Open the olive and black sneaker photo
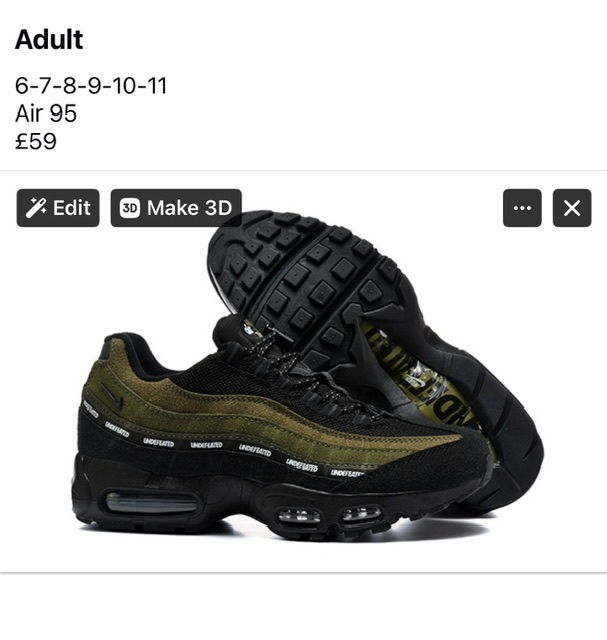Image resolution: width=607 pixels, height=640 pixels. (x=303, y=371)
